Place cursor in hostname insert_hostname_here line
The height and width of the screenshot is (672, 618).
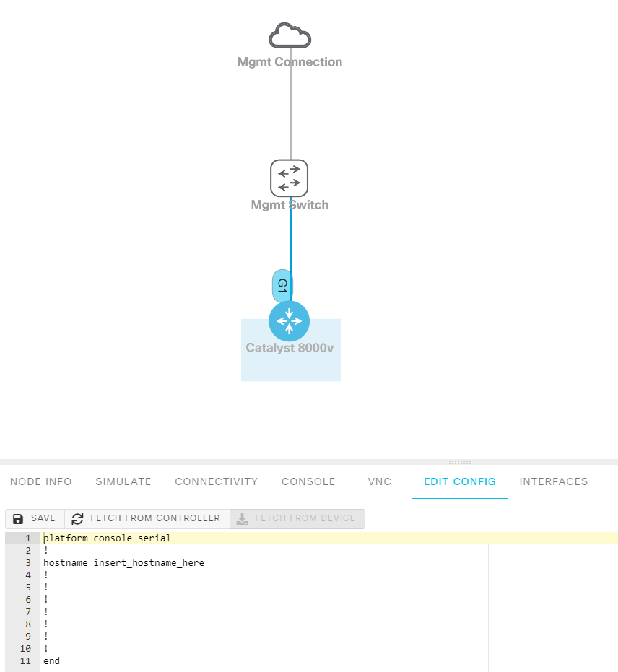pyautogui.click(x=123, y=563)
